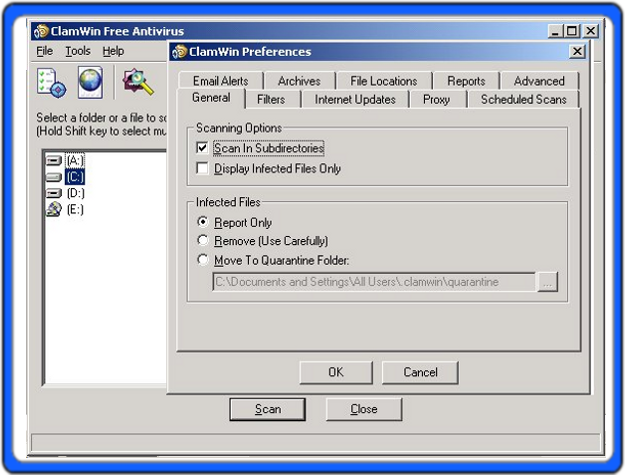Click the globe Internet update toolbar icon
This screenshot has width=625, height=475.
point(90,83)
